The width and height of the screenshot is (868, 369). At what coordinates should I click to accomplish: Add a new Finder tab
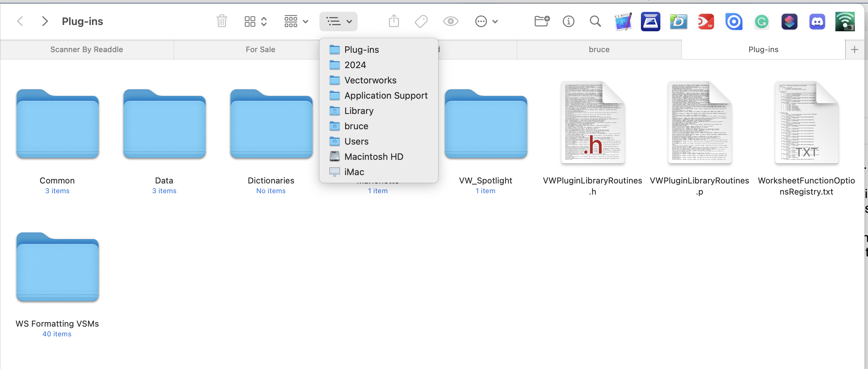(x=854, y=49)
